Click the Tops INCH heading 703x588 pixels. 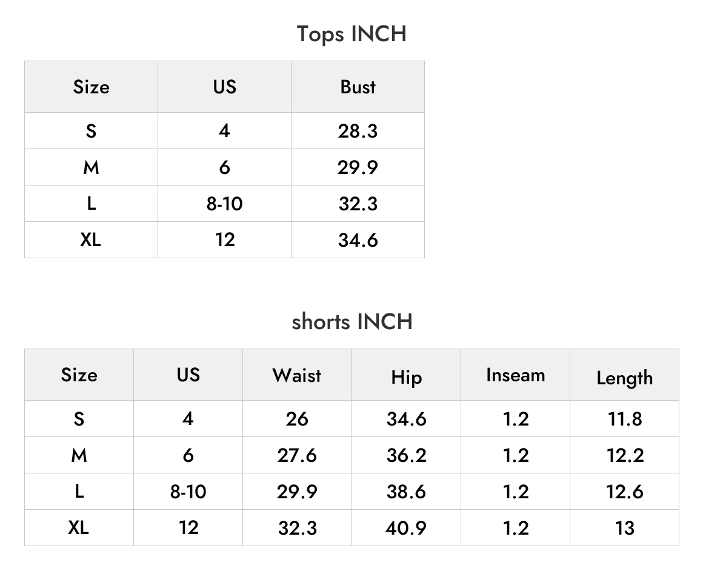[x=351, y=34]
